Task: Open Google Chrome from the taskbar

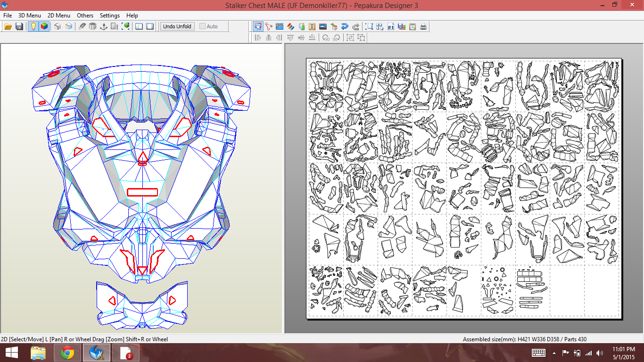Action: point(67,353)
